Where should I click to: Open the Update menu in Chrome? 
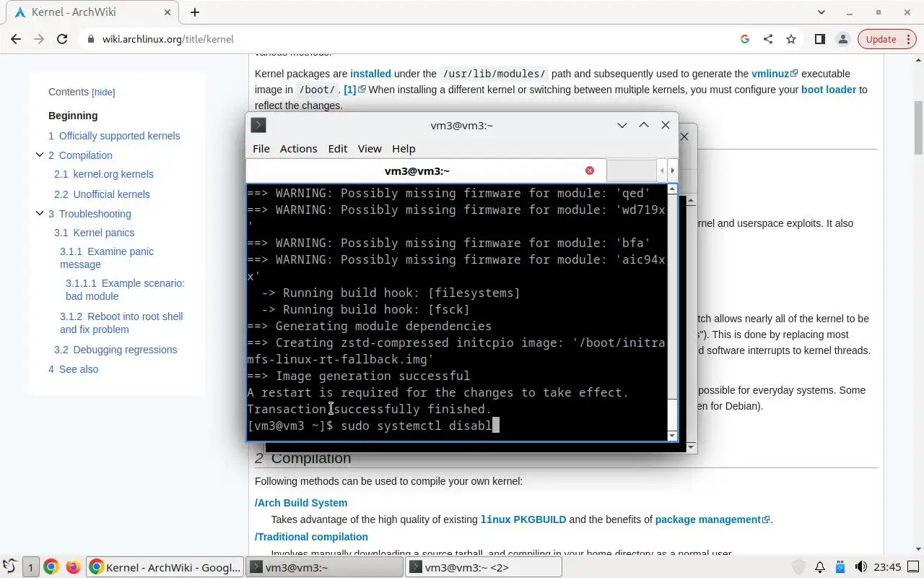886,39
